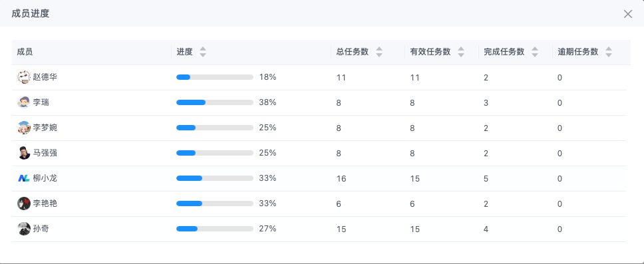Click 孙奇's avatar icon
The height and width of the screenshot is (264, 644).
point(24,229)
